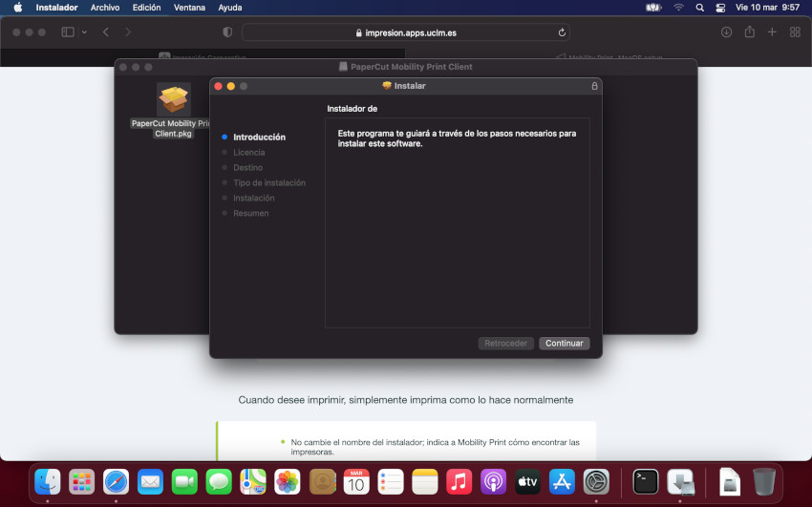
Task: Reload the page with the Safari refresh icon
Action: point(562,32)
